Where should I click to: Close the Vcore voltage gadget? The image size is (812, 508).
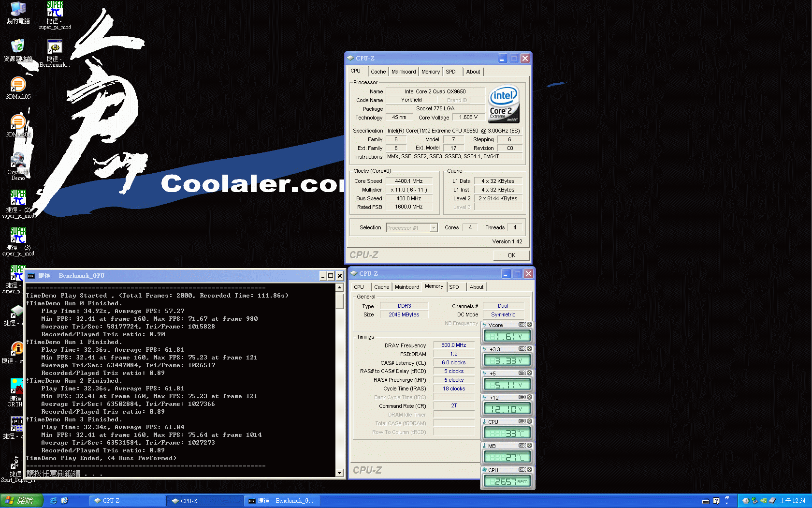[529, 325]
